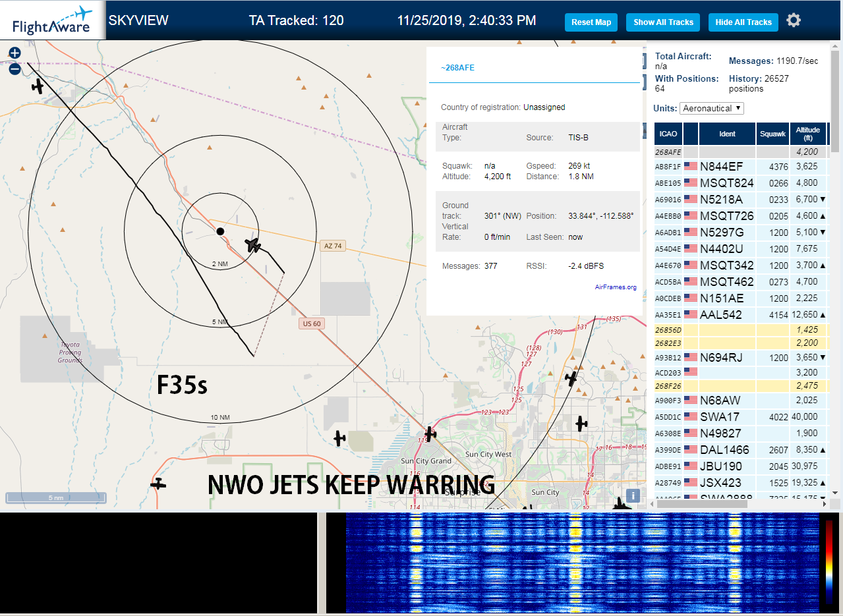Click squawk code 4376 in the table

pyautogui.click(x=779, y=167)
